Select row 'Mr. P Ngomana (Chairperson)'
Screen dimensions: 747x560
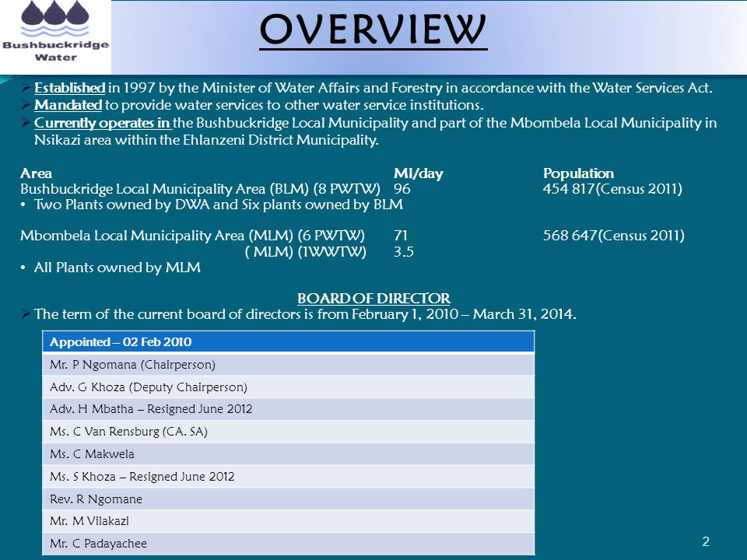pos(288,365)
